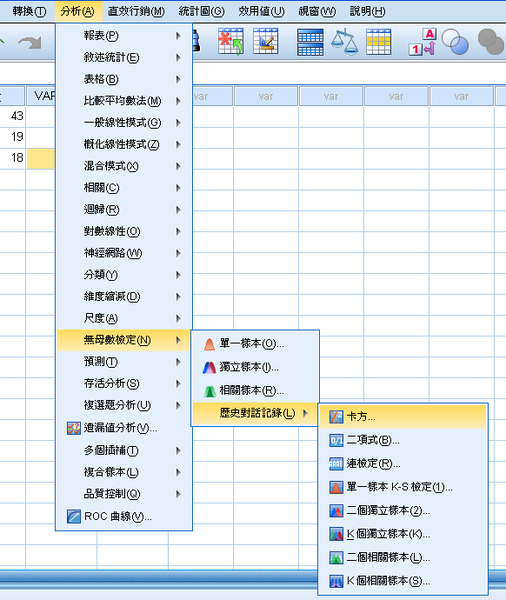Expand 品質控制(Q) submenu

(x=124, y=494)
